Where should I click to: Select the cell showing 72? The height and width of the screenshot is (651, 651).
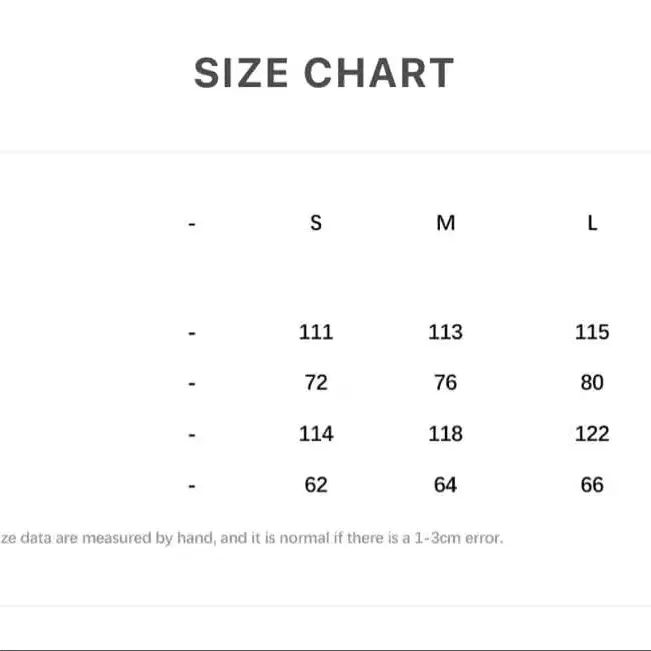pyautogui.click(x=316, y=383)
